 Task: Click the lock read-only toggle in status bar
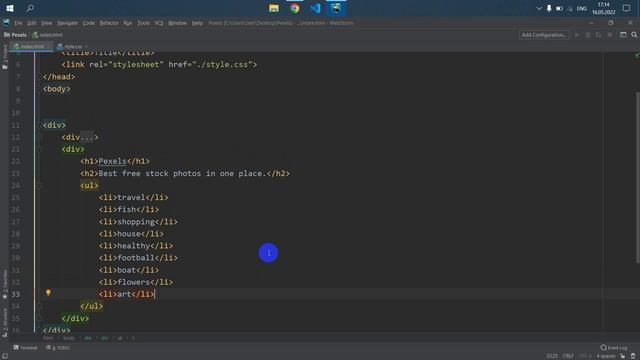tap(623, 356)
